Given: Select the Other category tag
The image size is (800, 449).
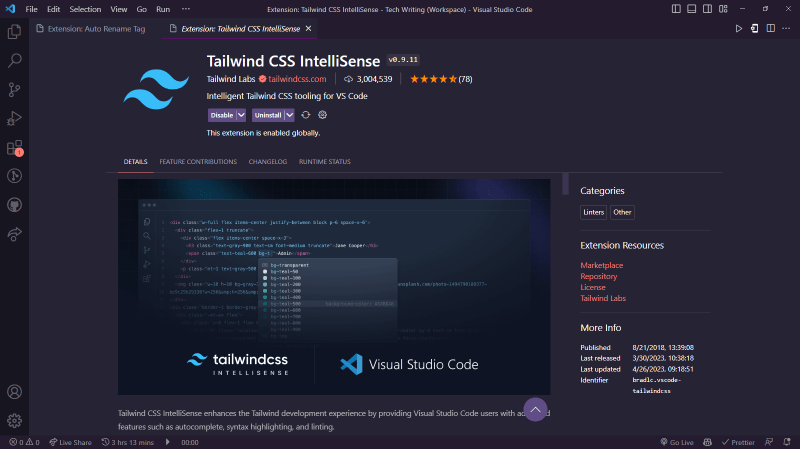Looking at the screenshot, I should (x=622, y=212).
